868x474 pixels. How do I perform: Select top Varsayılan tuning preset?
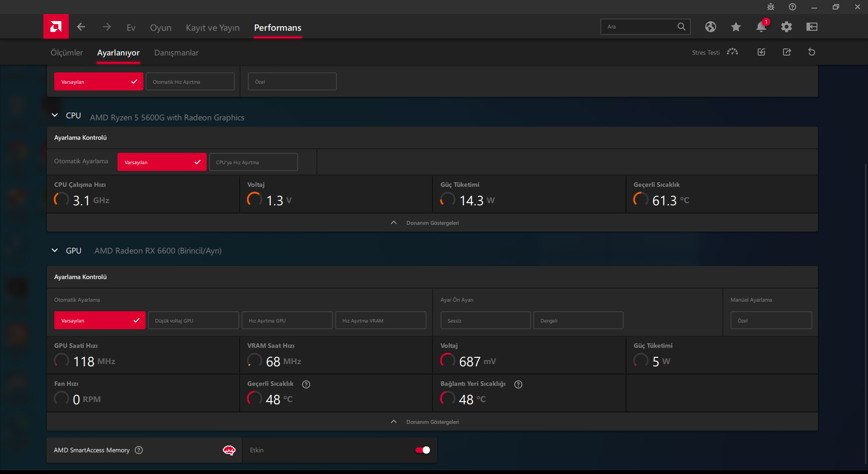click(x=99, y=81)
